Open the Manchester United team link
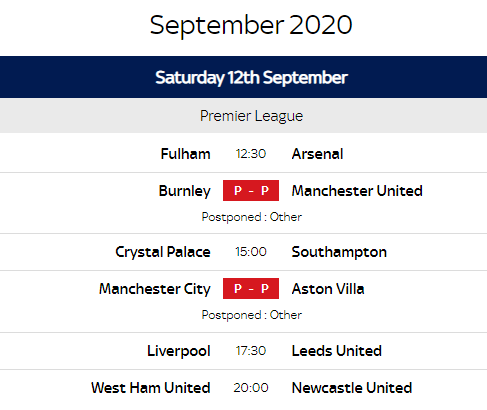 pyautogui.click(x=357, y=191)
